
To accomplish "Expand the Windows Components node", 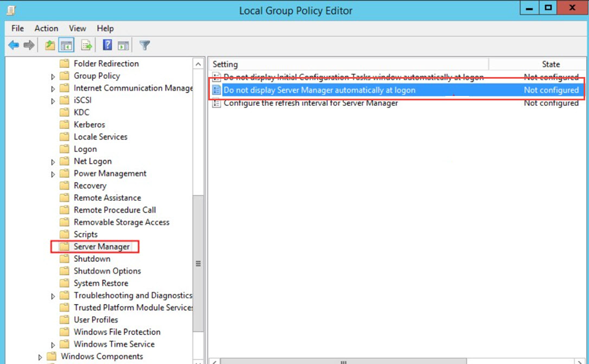I will pos(40,357).
